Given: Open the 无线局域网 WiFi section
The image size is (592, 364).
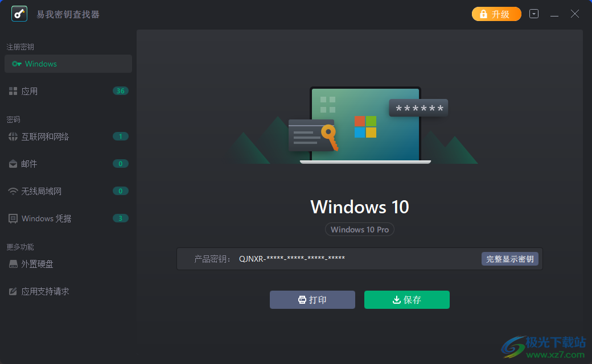Looking at the screenshot, I should (x=68, y=191).
